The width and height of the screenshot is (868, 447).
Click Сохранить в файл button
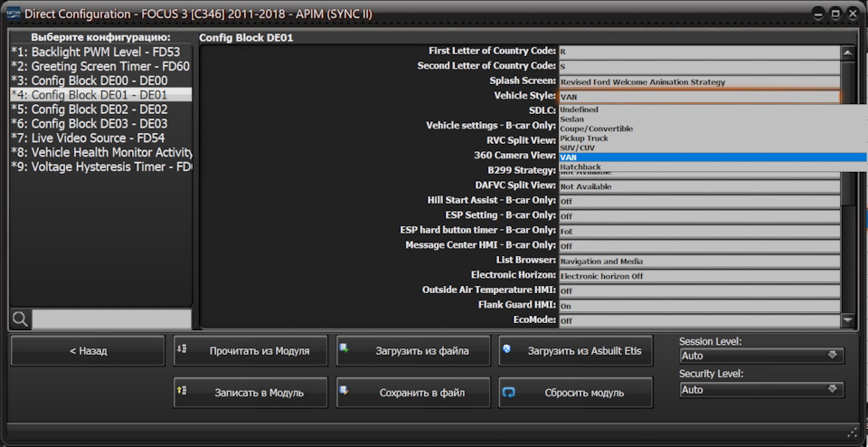click(x=413, y=393)
